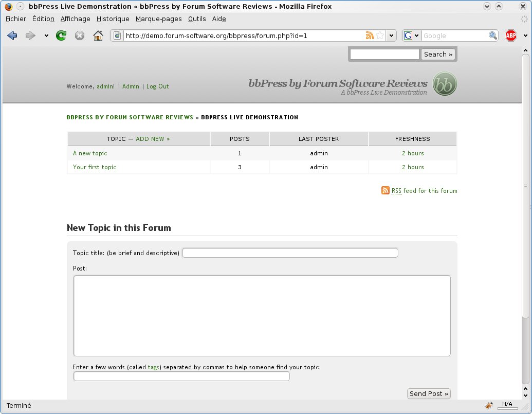Open the 'A new topic' thread

click(90, 153)
